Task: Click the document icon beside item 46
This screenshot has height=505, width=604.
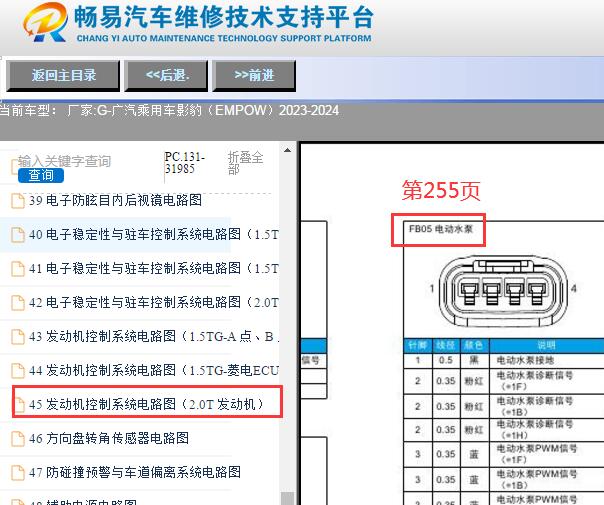Action: 18,439
